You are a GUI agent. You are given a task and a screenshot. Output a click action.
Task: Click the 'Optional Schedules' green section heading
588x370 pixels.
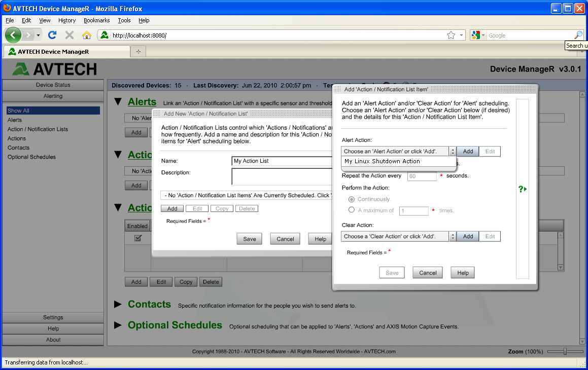(x=175, y=325)
